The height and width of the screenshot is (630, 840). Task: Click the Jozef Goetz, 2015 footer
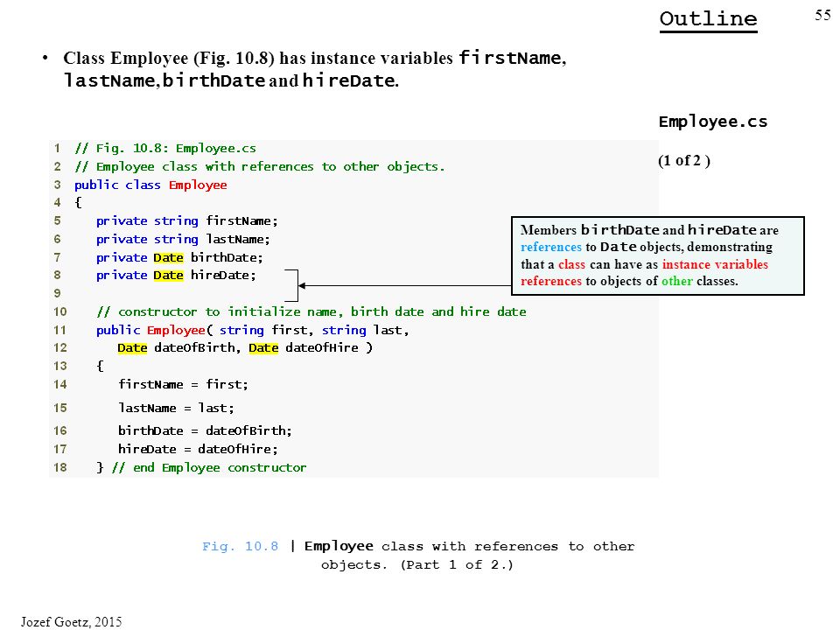tap(71, 622)
